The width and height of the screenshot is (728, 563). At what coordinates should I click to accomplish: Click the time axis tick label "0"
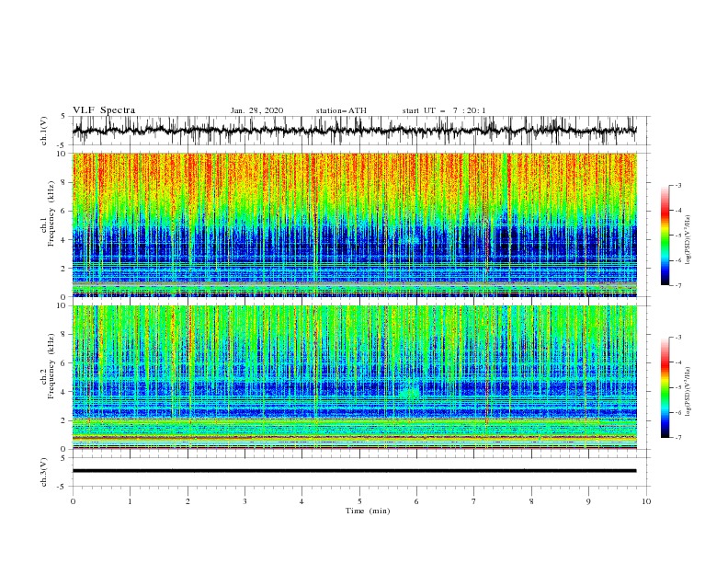pyautogui.click(x=73, y=501)
